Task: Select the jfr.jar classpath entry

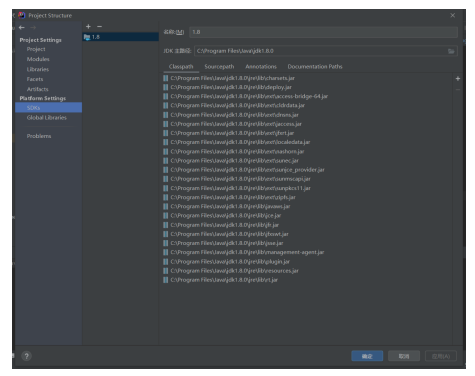Action: (x=225, y=225)
